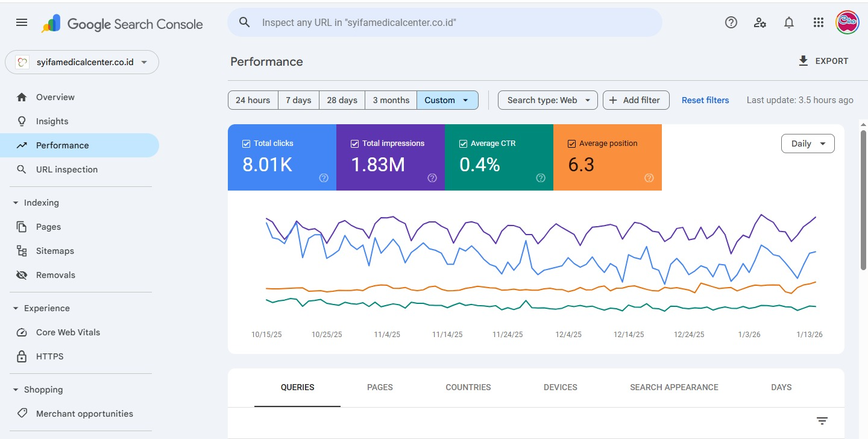Open the Google apps grid icon

pos(818,22)
